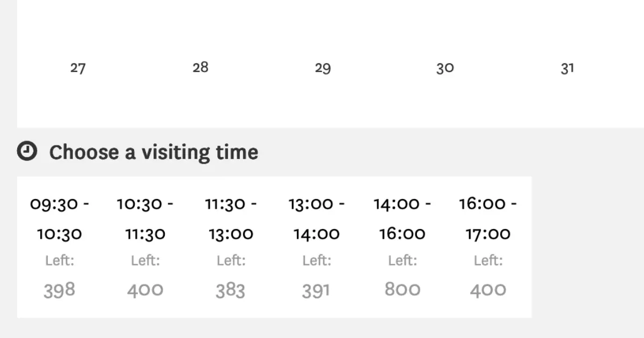Viewport: 644px width, 338px height.
Task: Click the 383 left availability count
Action: [x=231, y=290]
